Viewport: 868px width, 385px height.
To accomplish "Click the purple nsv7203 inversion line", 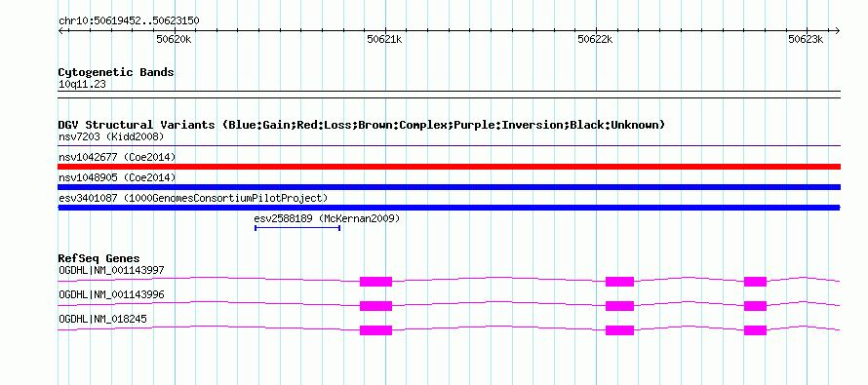I will tap(449, 146).
